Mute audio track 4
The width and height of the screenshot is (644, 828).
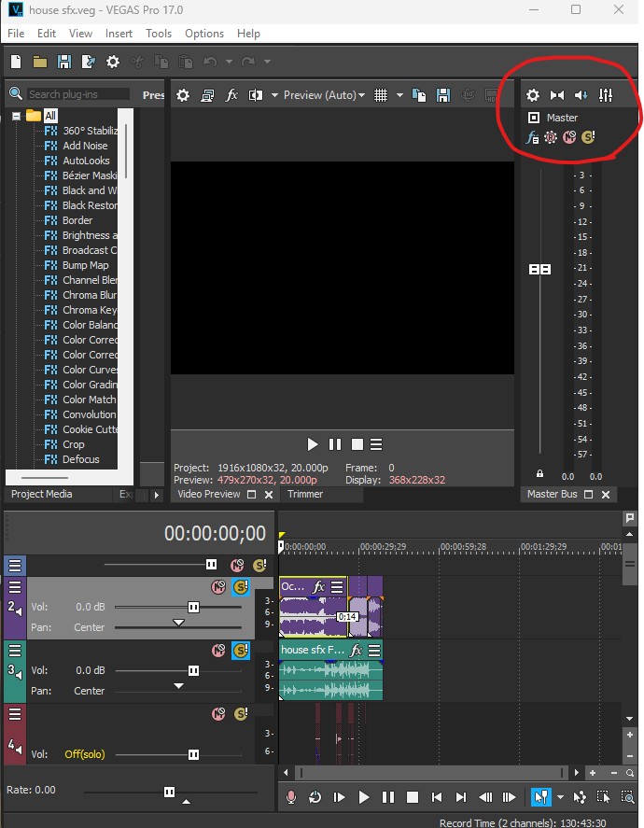click(218, 714)
